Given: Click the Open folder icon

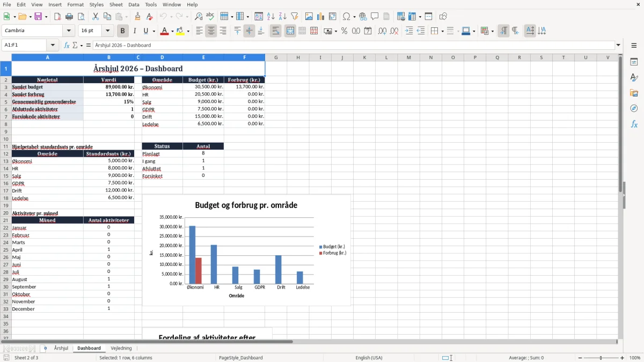Looking at the screenshot, I should tap(22, 17).
